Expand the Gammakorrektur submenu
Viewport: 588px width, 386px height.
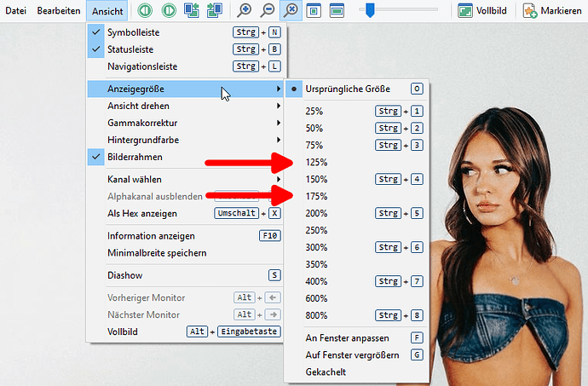185,123
